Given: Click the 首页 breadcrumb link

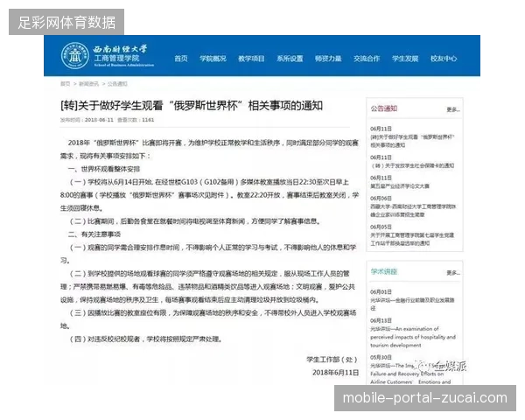Looking at the screenshot, I should pos(65,84).
